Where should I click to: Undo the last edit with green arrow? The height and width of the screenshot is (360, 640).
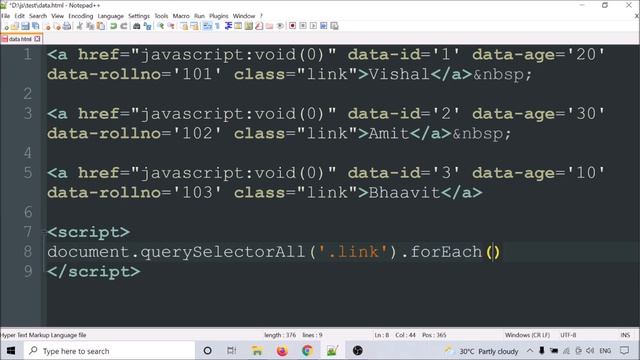coord(113,26)
